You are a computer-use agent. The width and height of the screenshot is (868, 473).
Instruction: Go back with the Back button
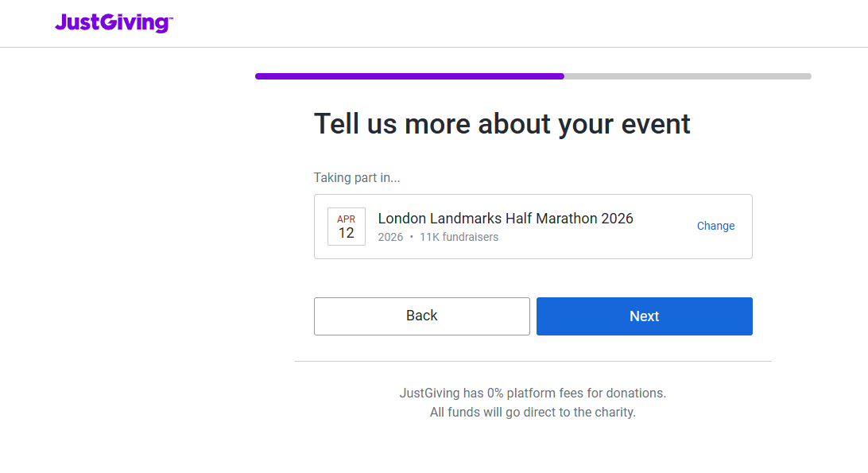click(x=421, y=316)
